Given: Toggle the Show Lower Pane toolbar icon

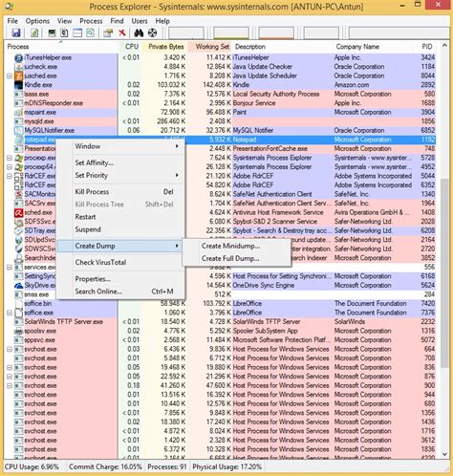Looking at the screenshot, I should coord(77,32).
